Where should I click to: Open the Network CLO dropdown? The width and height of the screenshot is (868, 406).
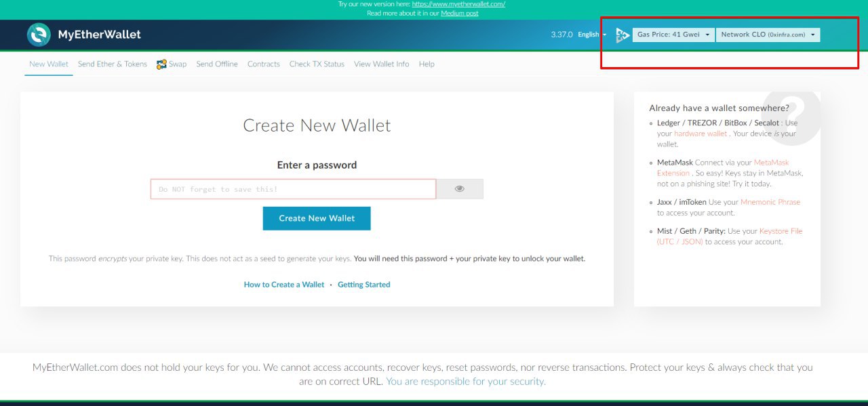(x=768, y=35)
